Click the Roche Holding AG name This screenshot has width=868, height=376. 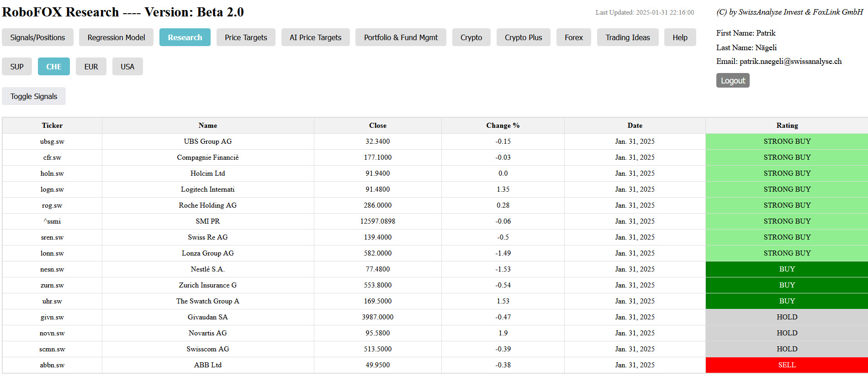(208, 205)
